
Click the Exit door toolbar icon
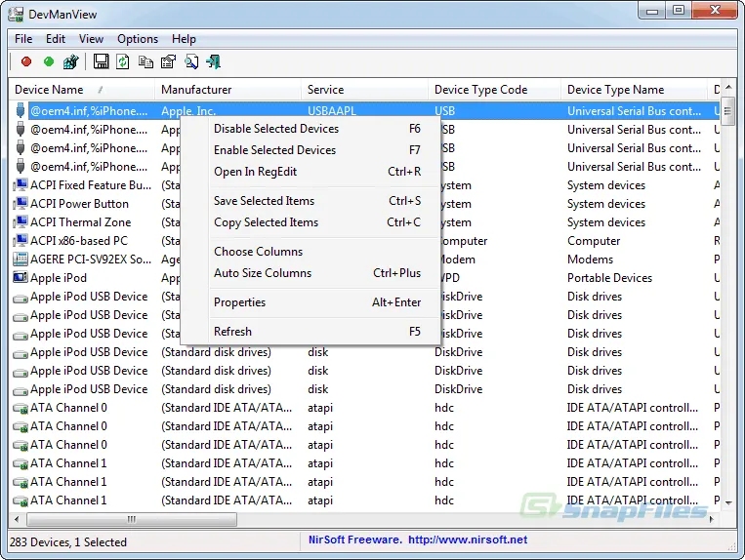(213, 61)
